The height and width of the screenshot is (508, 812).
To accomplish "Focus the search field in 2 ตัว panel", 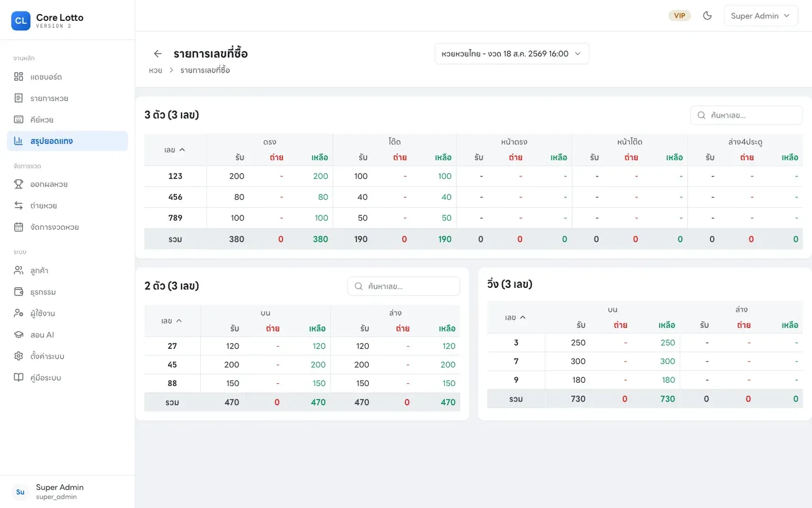I will click(x=404, y=286).
